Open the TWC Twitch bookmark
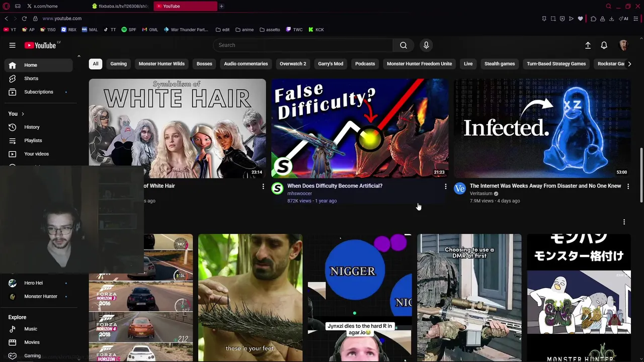The image size is (644, 362). [x=294, y=30]
